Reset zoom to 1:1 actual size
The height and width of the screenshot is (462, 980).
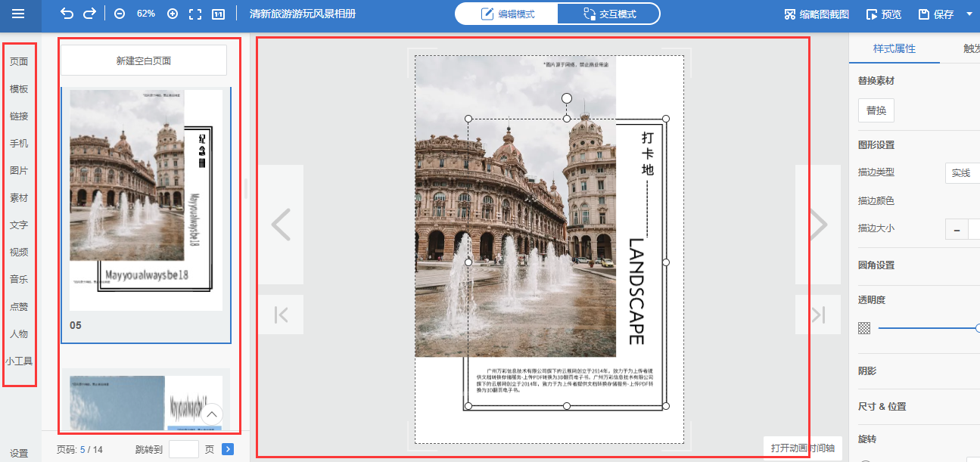coord(218,14)
